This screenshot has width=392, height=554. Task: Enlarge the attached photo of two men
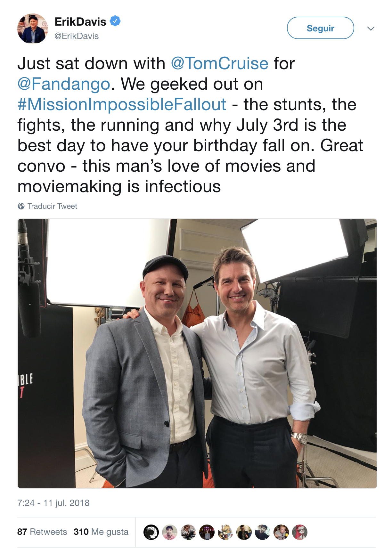[x=197, y=353]
